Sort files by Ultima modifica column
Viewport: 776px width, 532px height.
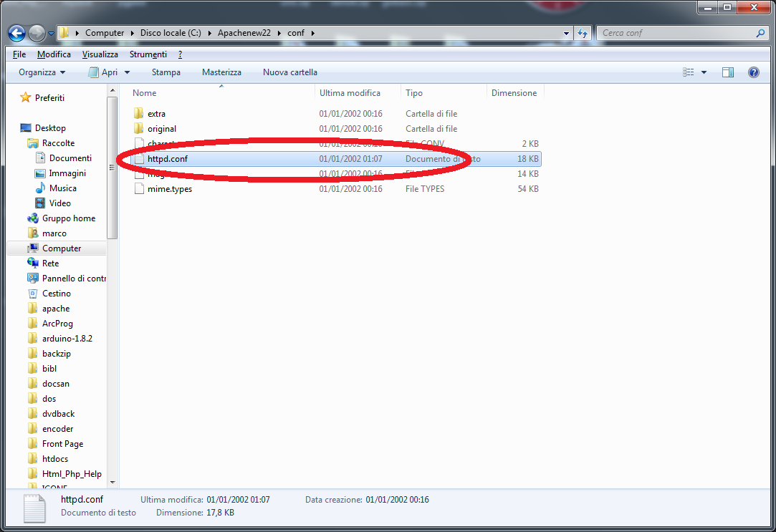point(350,93)
